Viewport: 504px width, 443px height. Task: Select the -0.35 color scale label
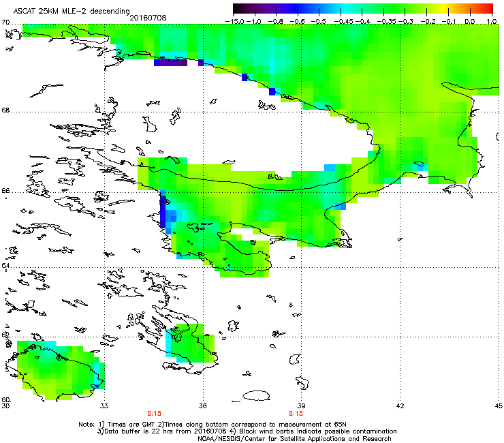coord(387,22)
